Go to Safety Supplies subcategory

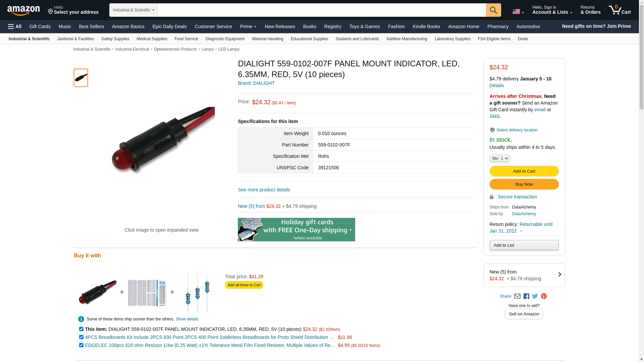tap(115, 39)
